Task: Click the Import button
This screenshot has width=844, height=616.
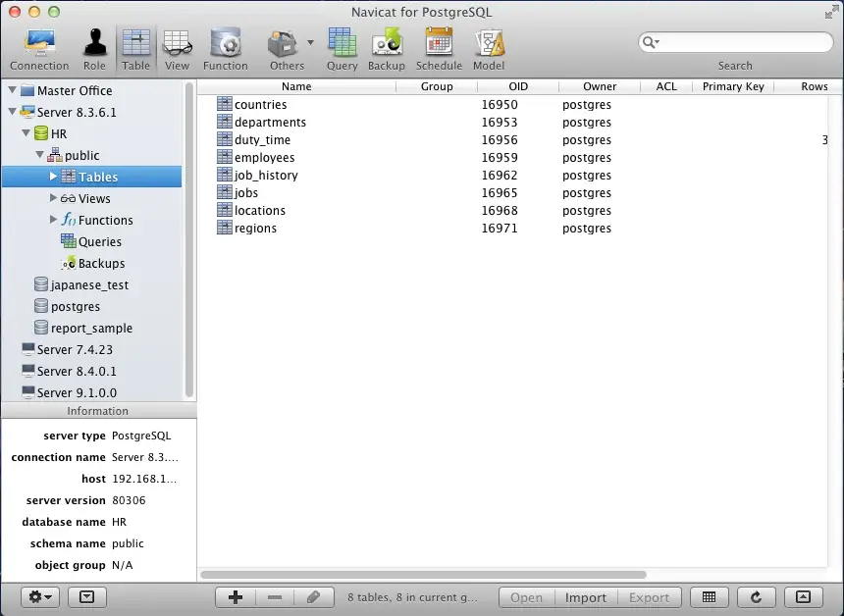Action: [586, 597]
